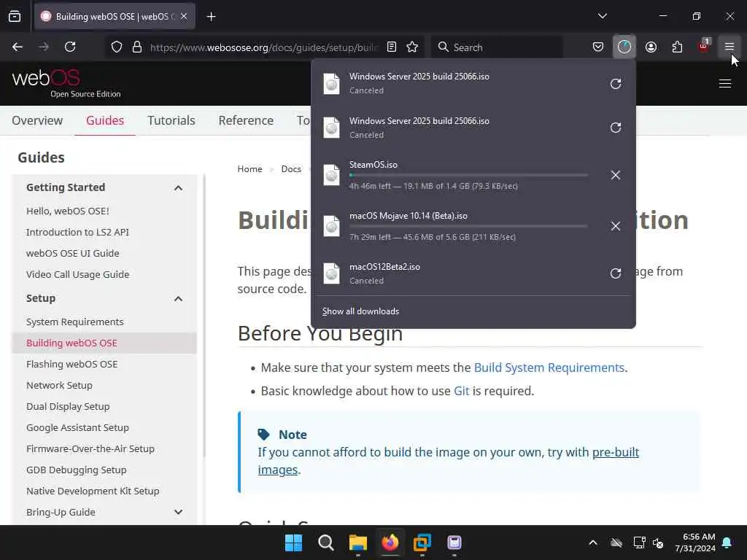Viewport: 747px width, 560px height.
Task: Click the Docs breadcrumb link
Action: 291,169
